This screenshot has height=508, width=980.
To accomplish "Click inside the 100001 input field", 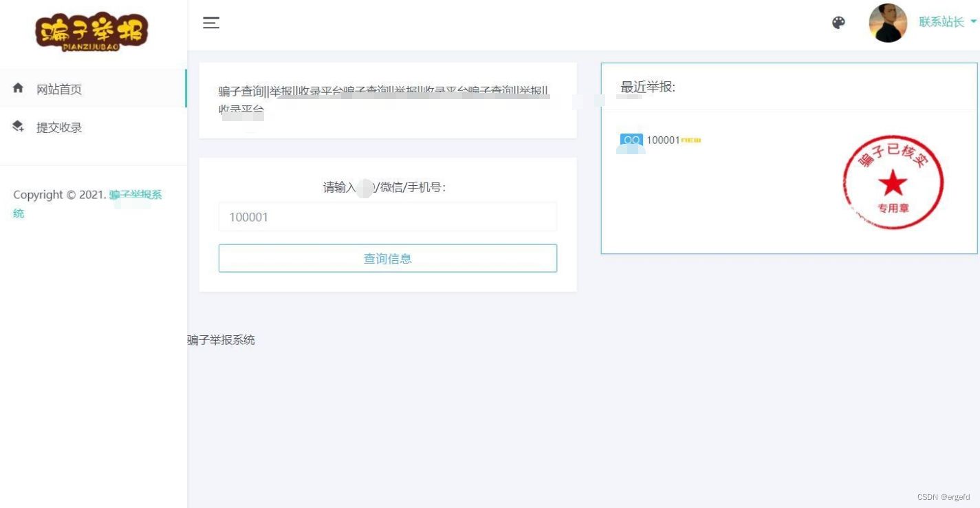I will click(x=387, y=217).
